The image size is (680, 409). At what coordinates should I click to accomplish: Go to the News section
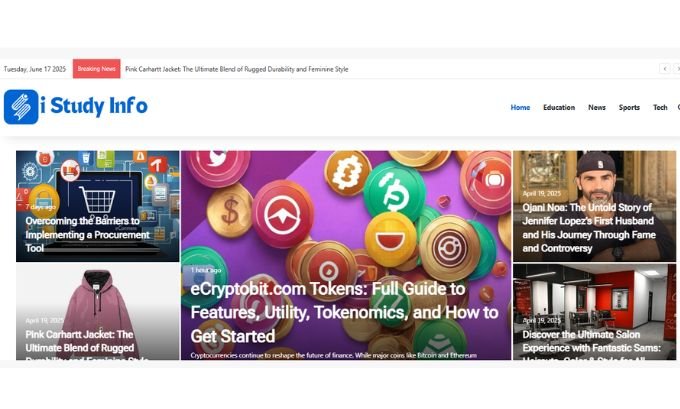point(597,107)
